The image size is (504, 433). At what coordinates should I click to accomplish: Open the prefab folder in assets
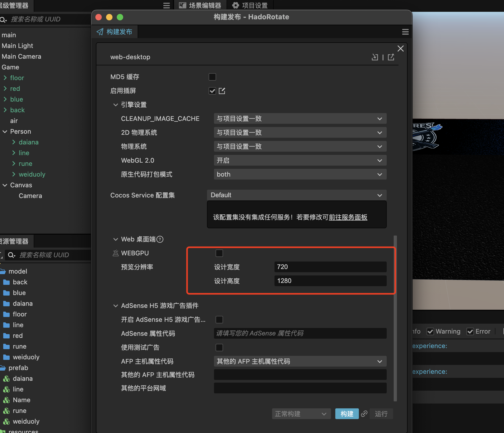(18, 368)
